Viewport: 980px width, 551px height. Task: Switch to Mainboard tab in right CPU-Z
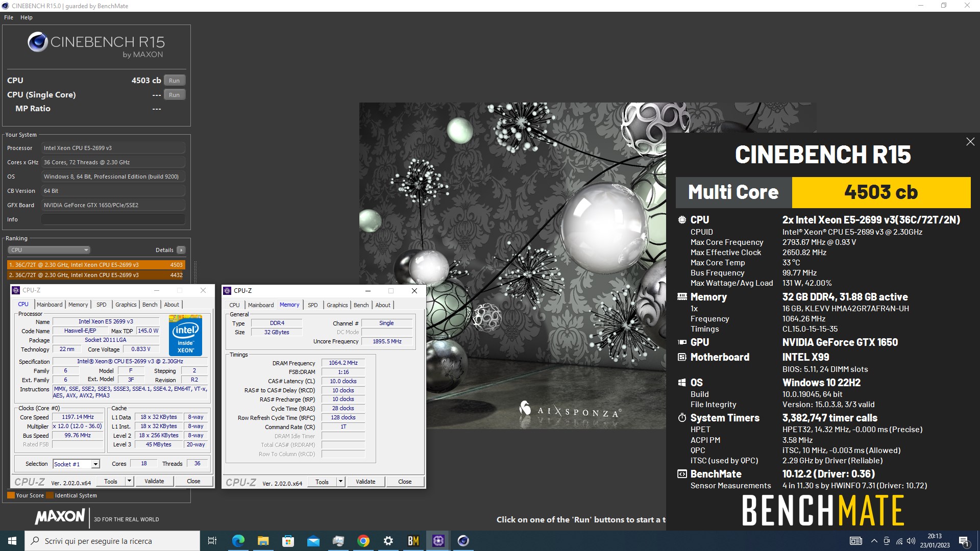tap(261, 305)
